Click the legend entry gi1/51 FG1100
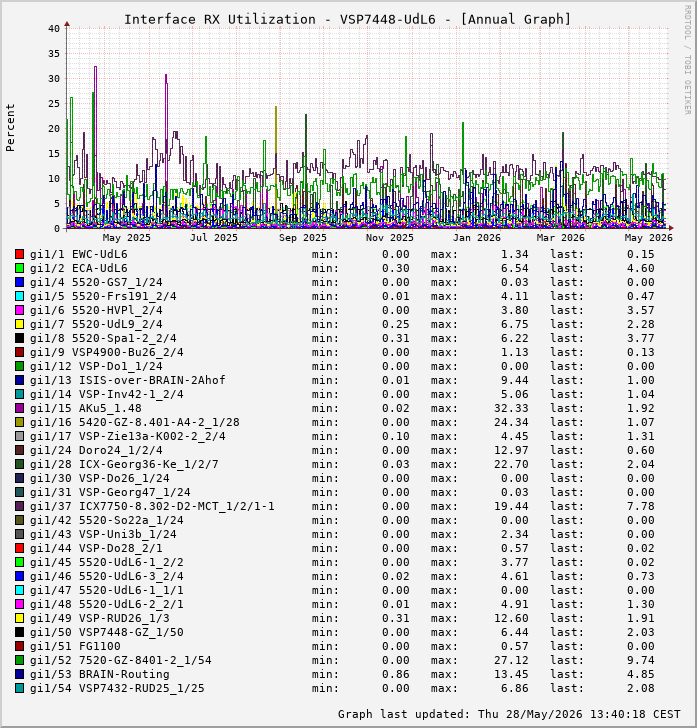 75,646
